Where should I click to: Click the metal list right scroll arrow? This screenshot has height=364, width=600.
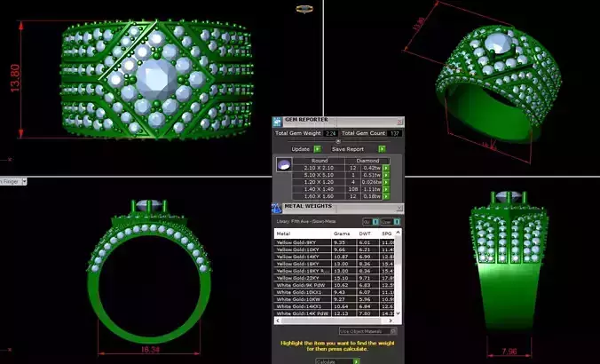coord(391,320)
